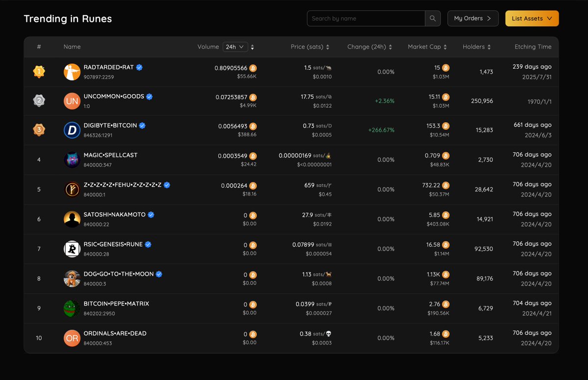Click the gold rank 1 medal
This screenshot has height=380, width=588.
click(39, 72)
